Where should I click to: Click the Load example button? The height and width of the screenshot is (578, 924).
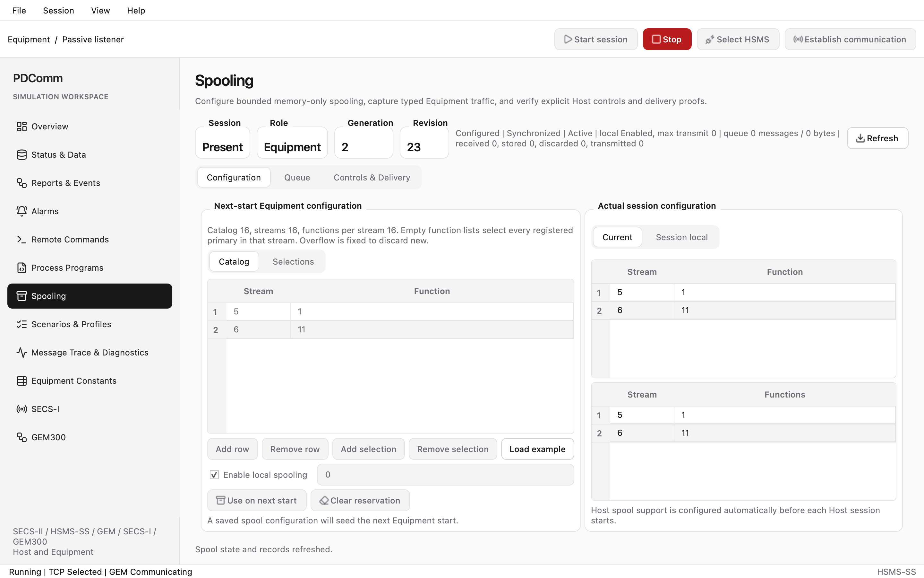[x=537, y=449]
